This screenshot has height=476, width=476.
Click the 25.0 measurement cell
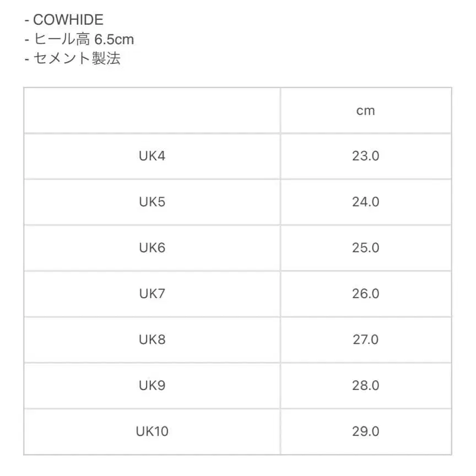365,248
